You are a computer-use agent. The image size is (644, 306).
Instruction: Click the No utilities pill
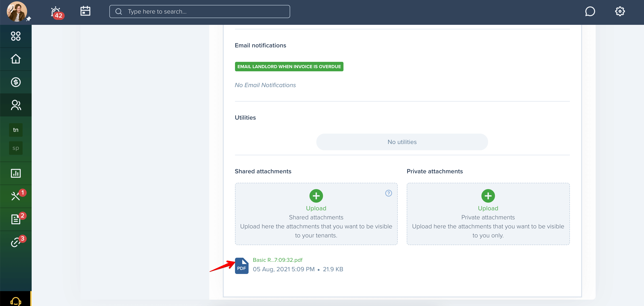coord(402,142)
